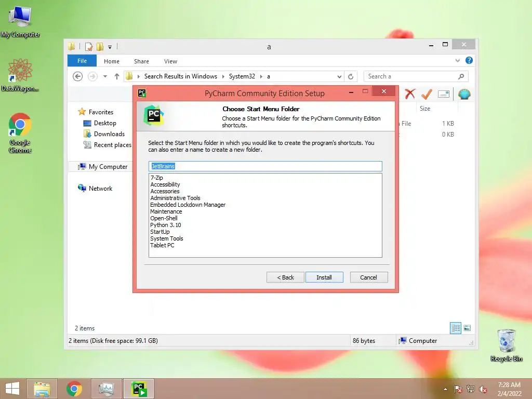
Task: Click Search Results in Windows breadcrumb
Action: [180, 76]
